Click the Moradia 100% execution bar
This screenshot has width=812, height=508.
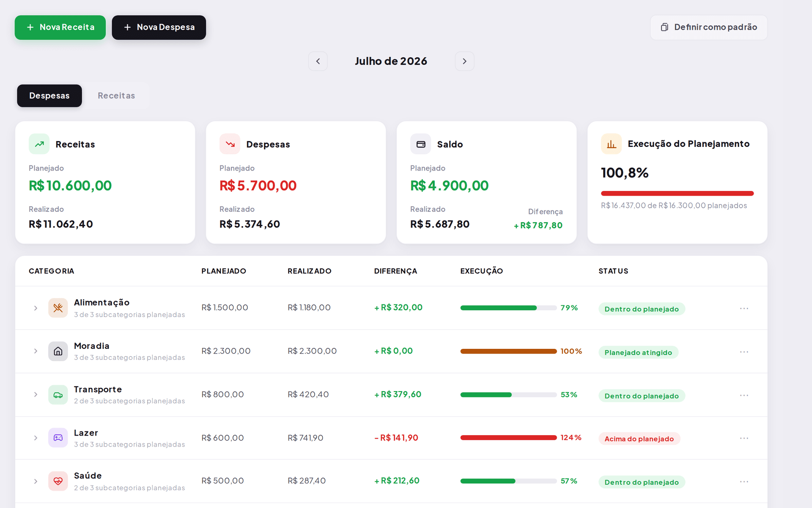point(508,351)
